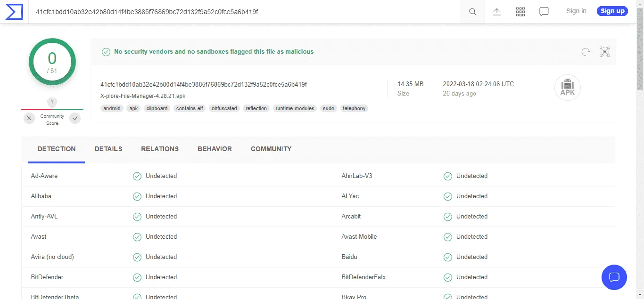Click AhnLab-V3 undetected check icon

click(x=448, y=176)
